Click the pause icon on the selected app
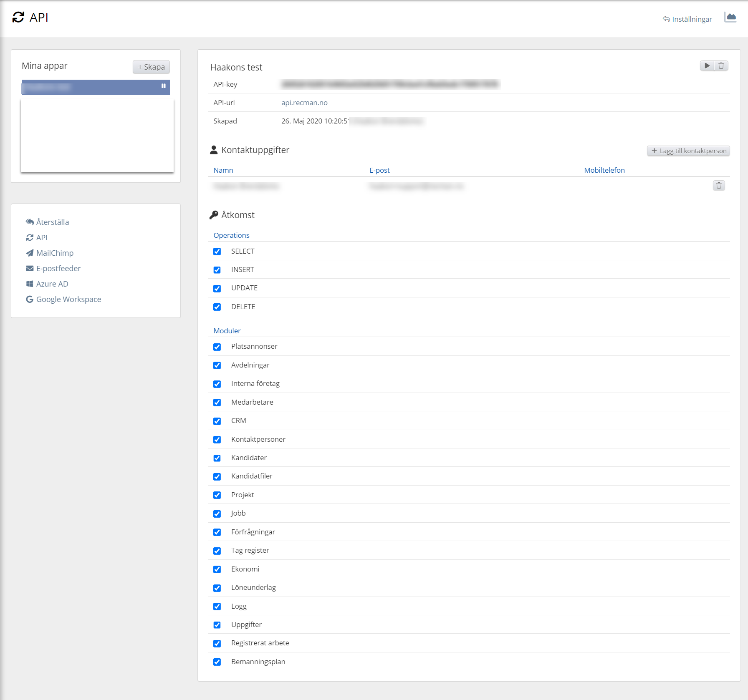Image resolution: width=748 pixels, height=700 pixels. (x=164, y=86)
